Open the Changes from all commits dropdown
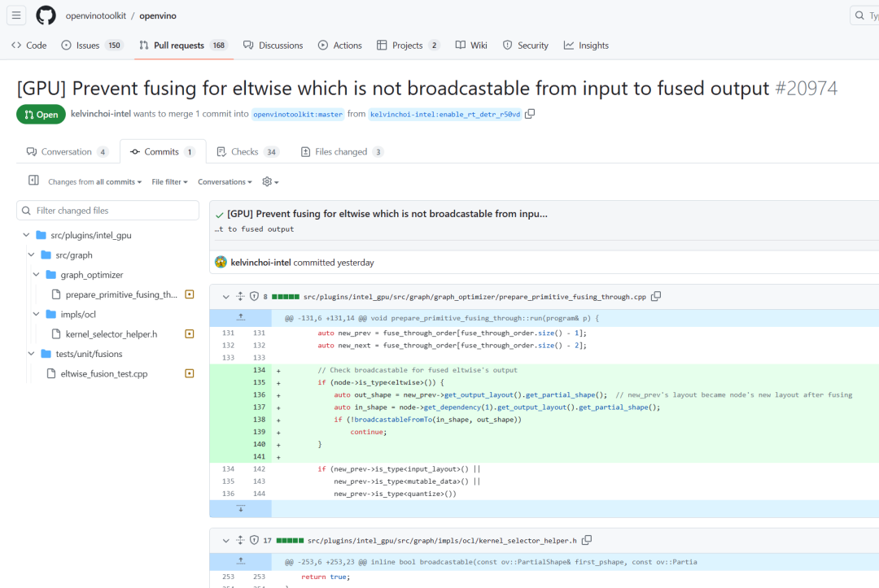Viewport: 879px width, 588px height. 94,181
